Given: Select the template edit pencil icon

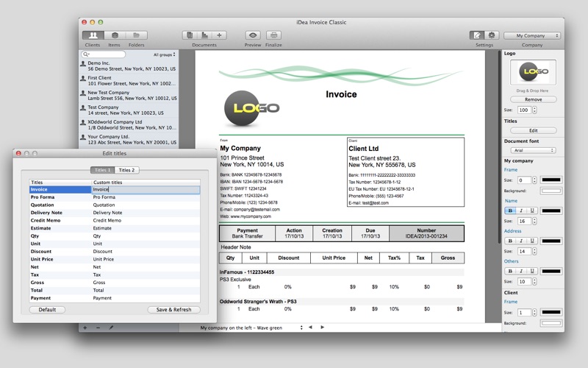Looking at the screenshot, I should (x=477, y=35).
